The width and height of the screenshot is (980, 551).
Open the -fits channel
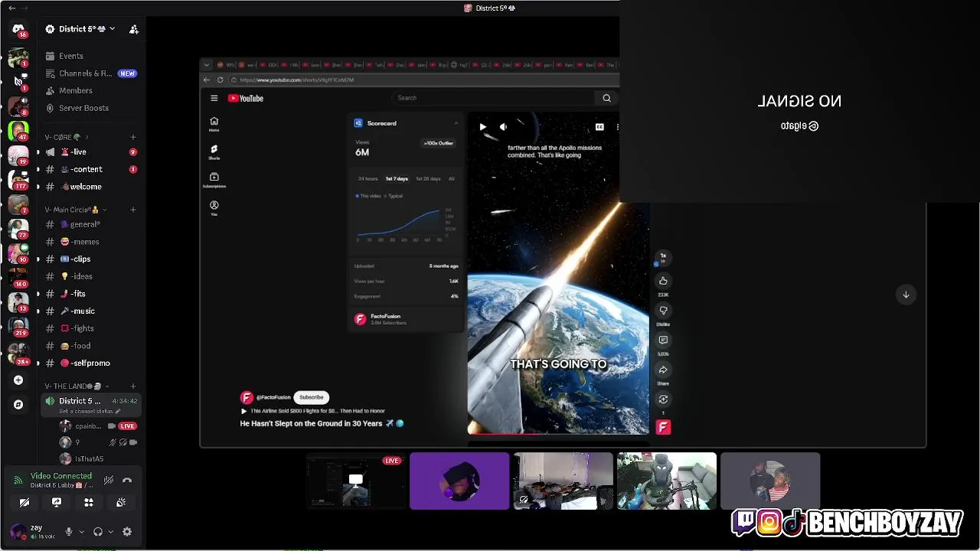pos(92,294)
